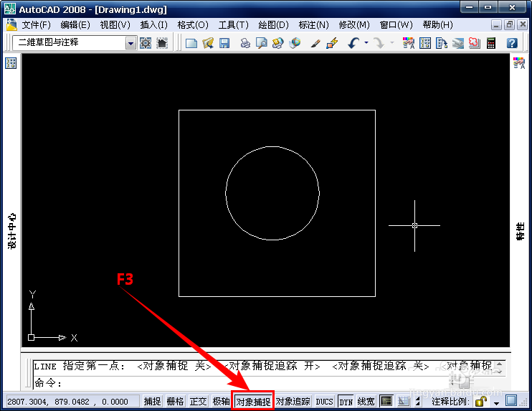Click the Publish icon in toolbar
Screen dimensions: 532x411
click(x=278, y=43)
